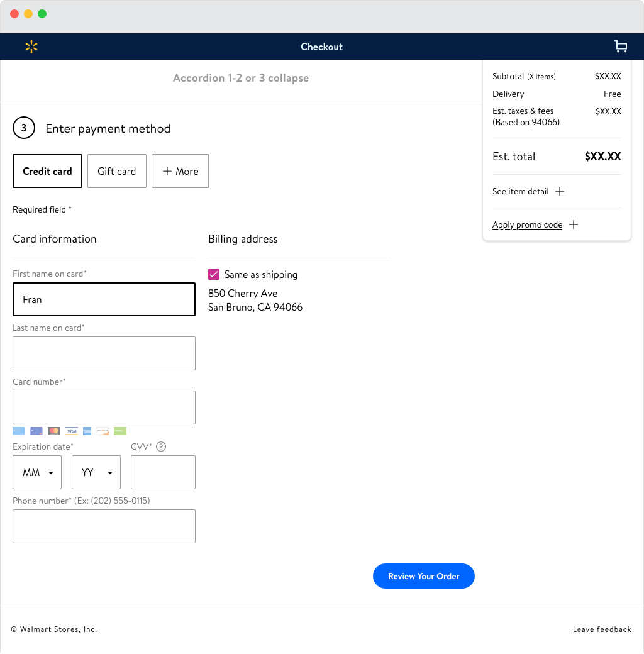Screen dimensions: 644x654
Task: Open the shopping cart icon
Action: coord(621,47)
